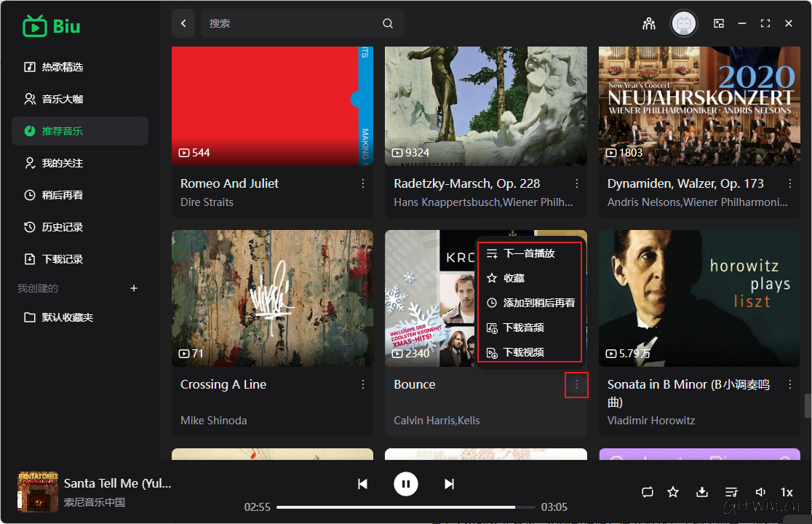Click the search icon in search bar
812x524 pixels.
388,23
